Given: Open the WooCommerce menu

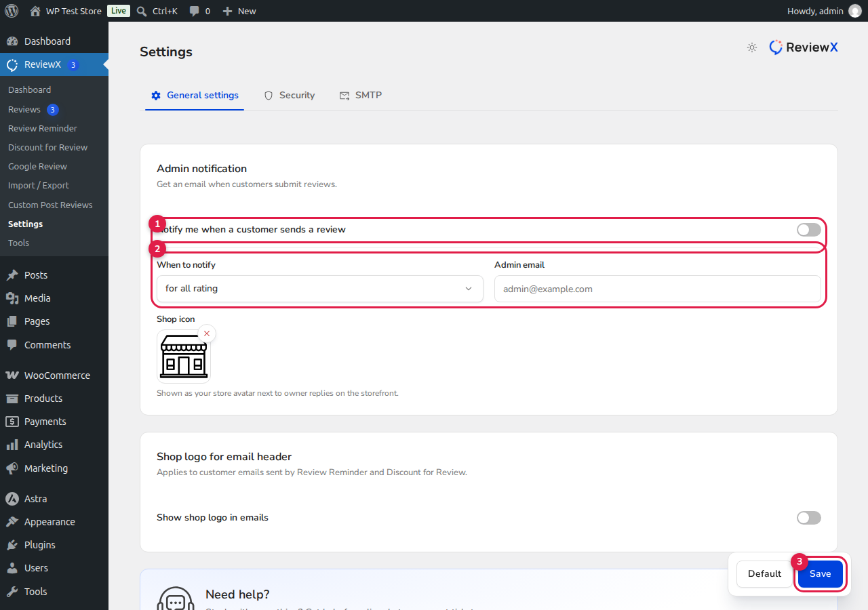Looking at the screenshot, I should click(54, 375).
